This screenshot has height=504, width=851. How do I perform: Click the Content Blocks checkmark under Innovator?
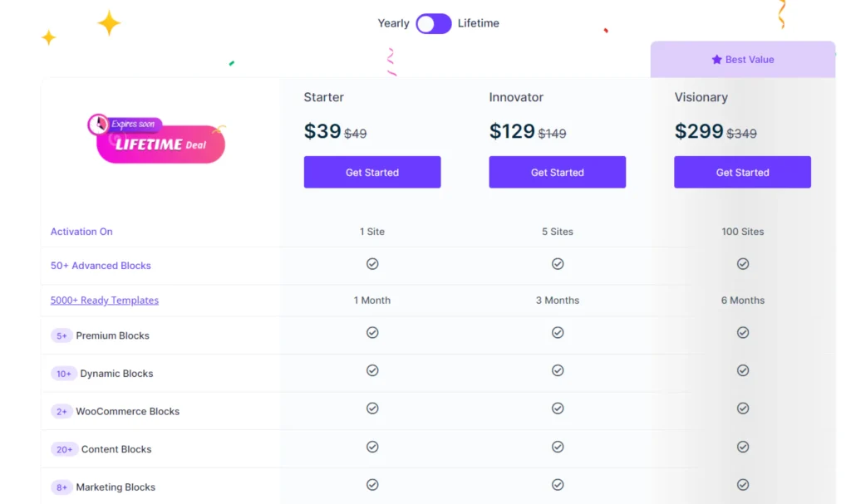tap(558, 446)
